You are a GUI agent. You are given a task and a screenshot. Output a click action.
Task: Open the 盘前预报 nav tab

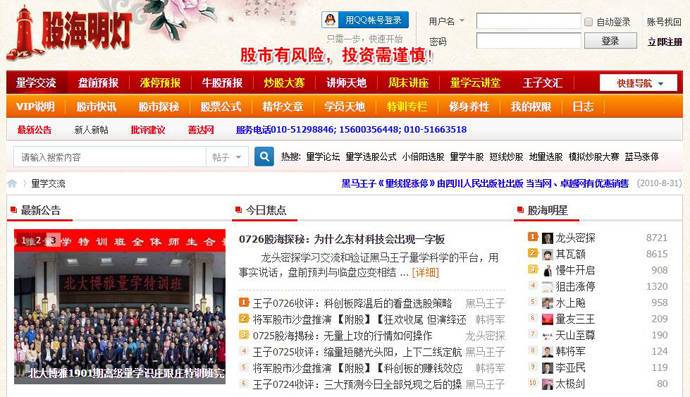coord(98,82)
